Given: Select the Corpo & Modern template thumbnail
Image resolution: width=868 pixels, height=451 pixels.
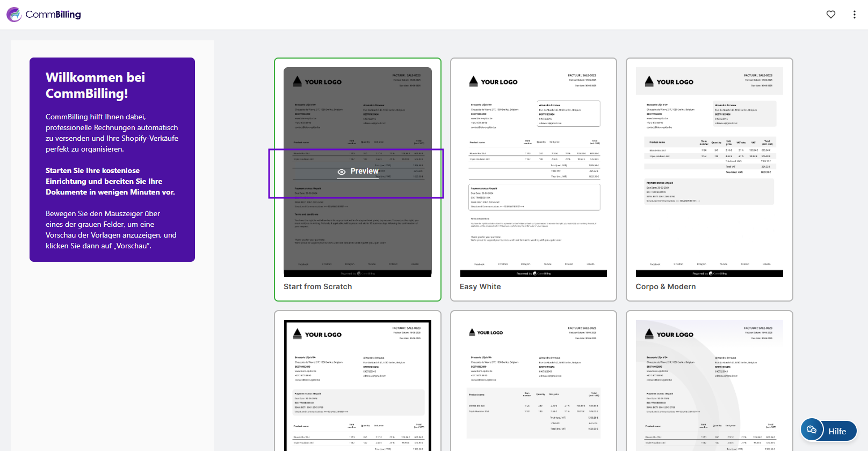Looking at the screenshot, I should (x=709, y=172).
